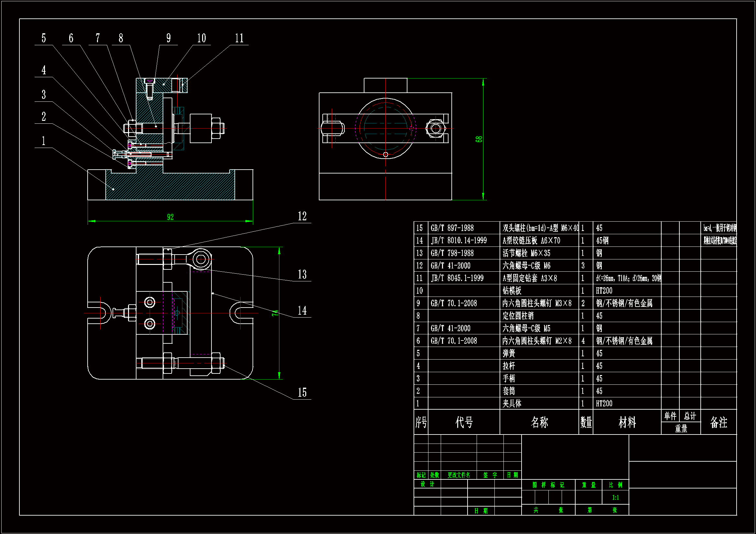Screen dimensions: 756x534
Task: Click part balloon number 5
Action: pyautogui.click(x=43, y=38)
